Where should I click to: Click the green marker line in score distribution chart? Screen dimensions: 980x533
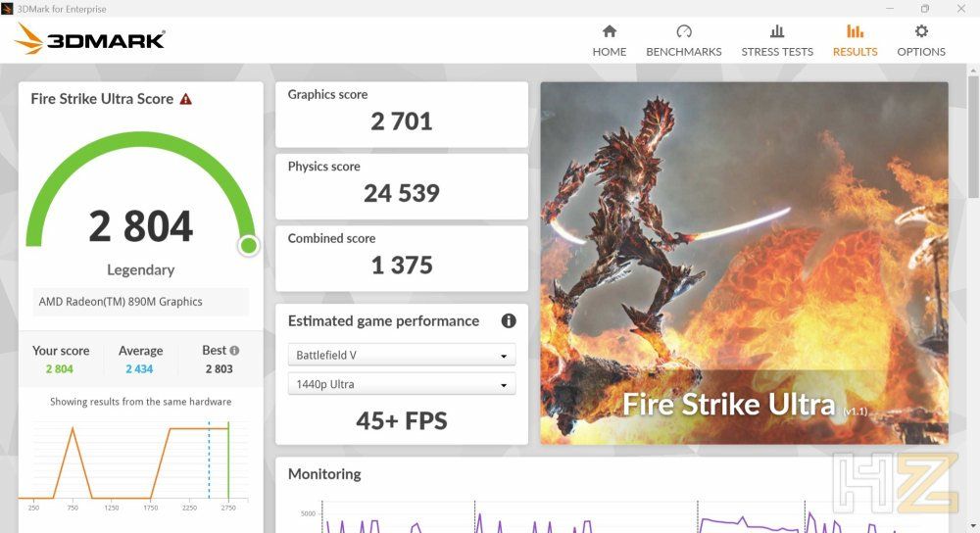pos(228,460)
